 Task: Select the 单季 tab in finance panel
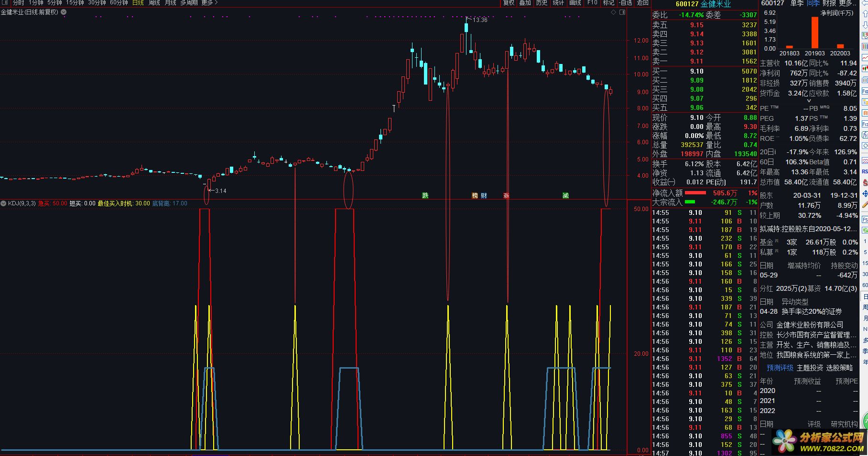[797, 3]
